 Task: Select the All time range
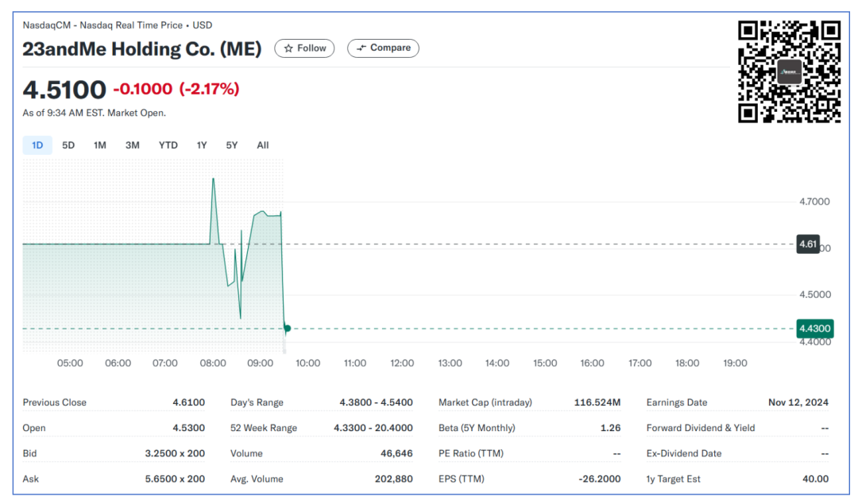(x=262, y=145)
